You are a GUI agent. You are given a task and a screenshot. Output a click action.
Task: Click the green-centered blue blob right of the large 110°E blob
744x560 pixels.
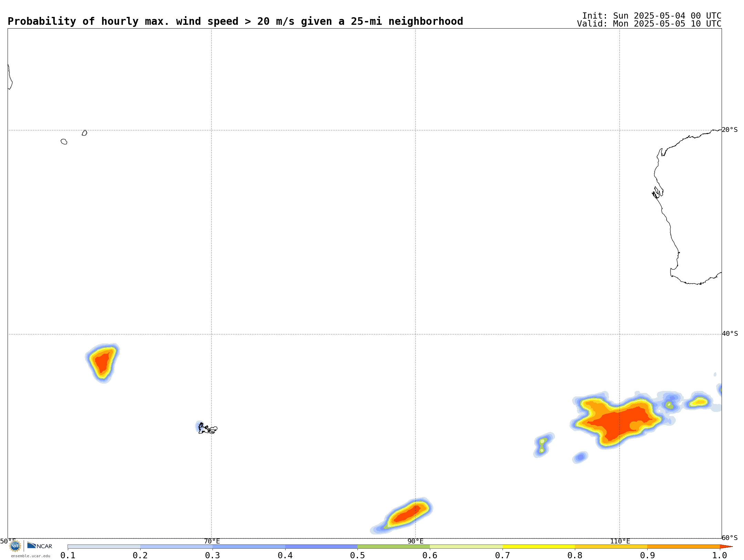coord(669,404)
